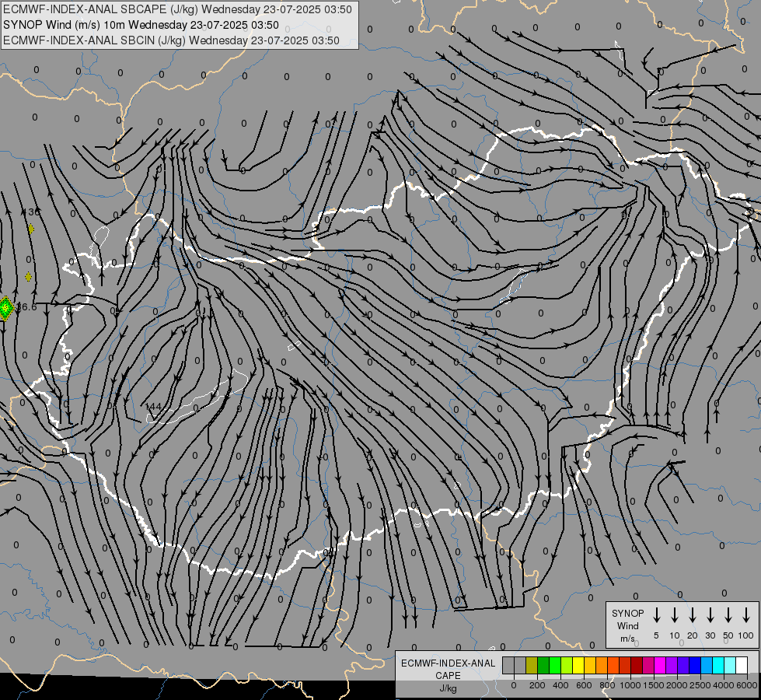Click the 1500 tick label on CAPE scale
761x700 pixels.
(x=653, y=685)
